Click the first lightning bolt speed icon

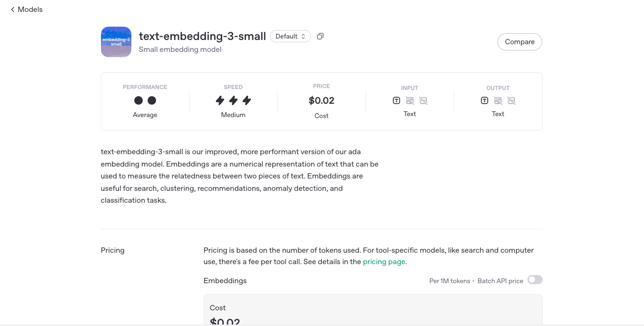(220, 100)
